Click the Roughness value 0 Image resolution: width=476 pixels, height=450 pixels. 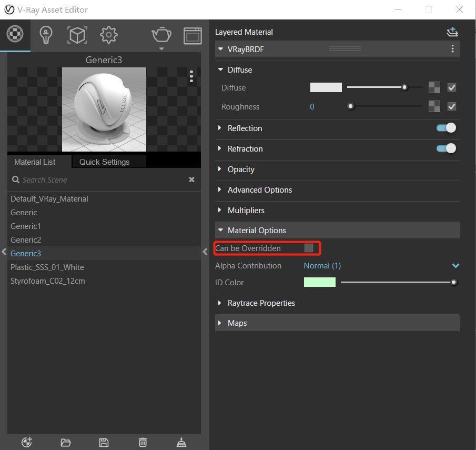(x=312, y=107)
